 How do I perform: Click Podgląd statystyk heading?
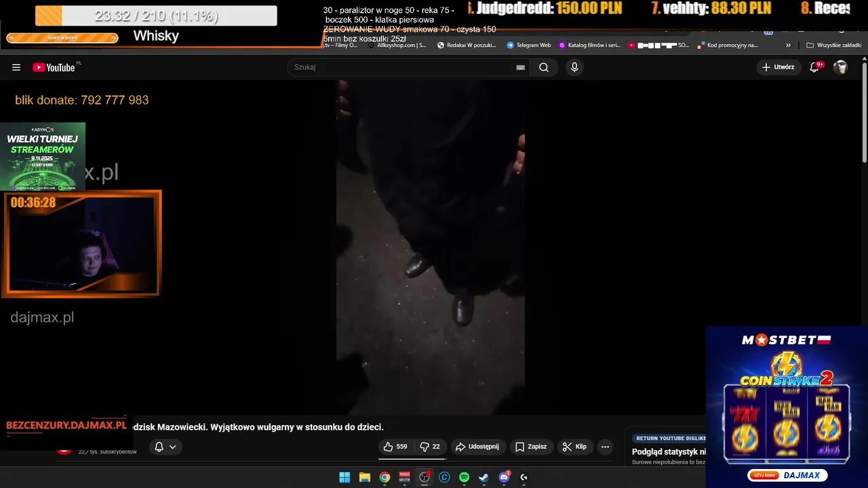pyautogui.click(x=669, y=452)
